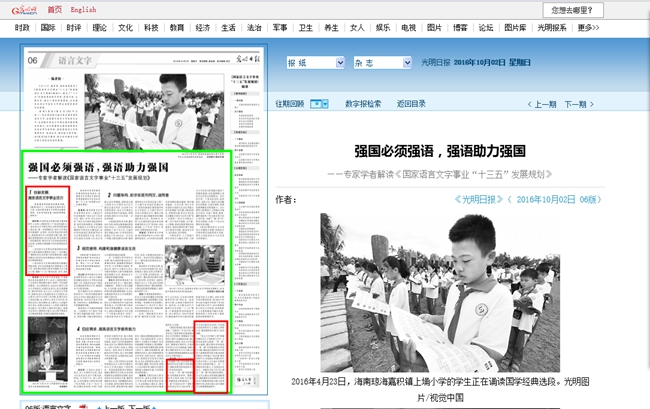
Task: Open the 往期回顾 date picker
Action: (320, 103)
